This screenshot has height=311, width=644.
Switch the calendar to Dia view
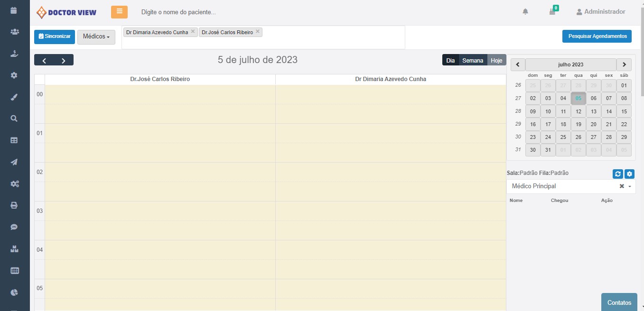450,60
